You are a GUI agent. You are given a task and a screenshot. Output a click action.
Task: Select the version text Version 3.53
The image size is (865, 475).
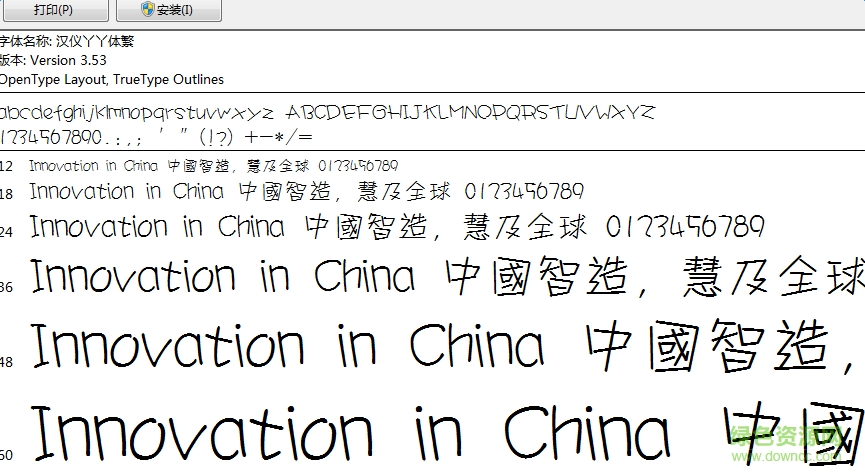(68, 60)
